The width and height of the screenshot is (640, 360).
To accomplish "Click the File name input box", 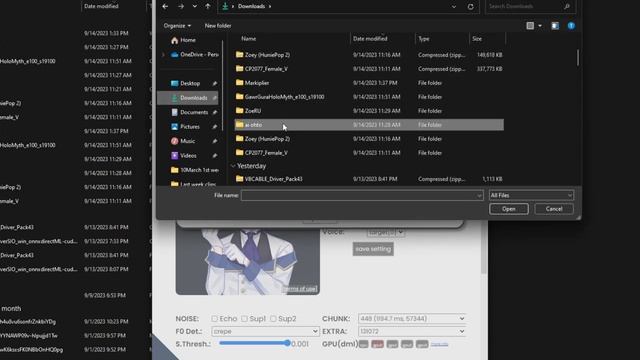I will [x=358, y=196].
